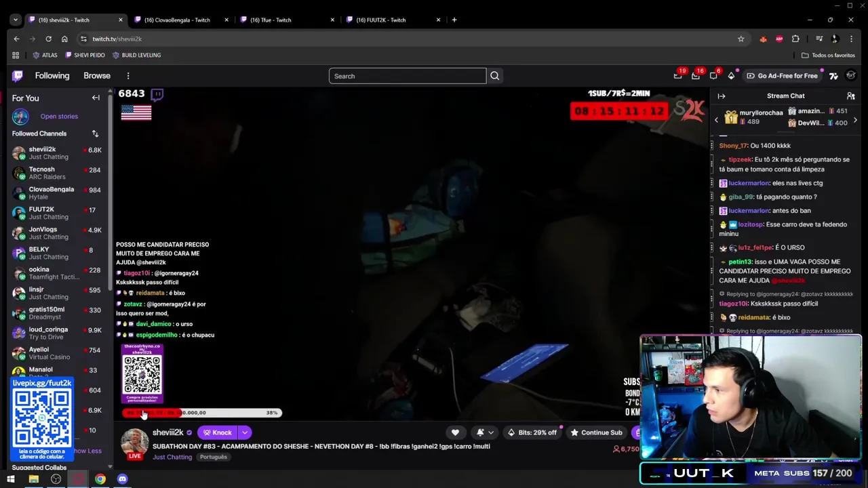The image size is (868, 488).
Task: Open the AdBlock Plus extension
Action: pos(779,39)
